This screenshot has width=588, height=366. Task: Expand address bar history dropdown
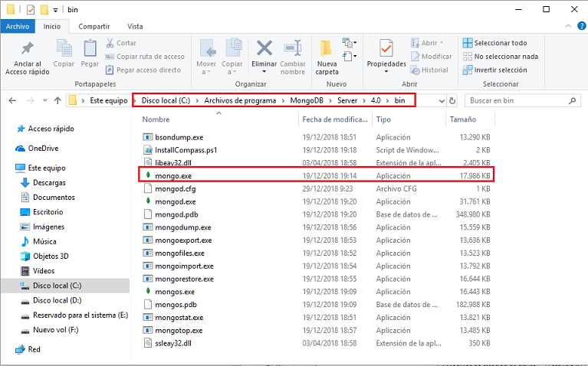coord(442,101)
